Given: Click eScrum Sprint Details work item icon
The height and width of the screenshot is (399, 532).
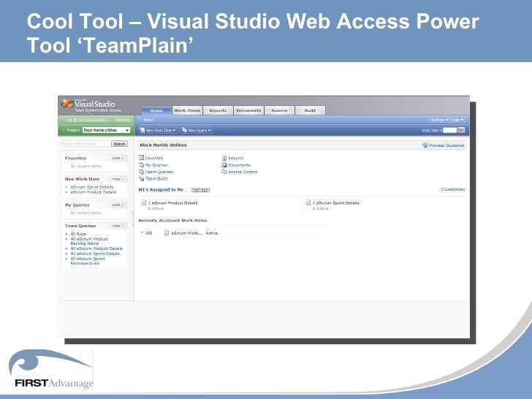Looking at the screenshot, I should coord(308,202).
